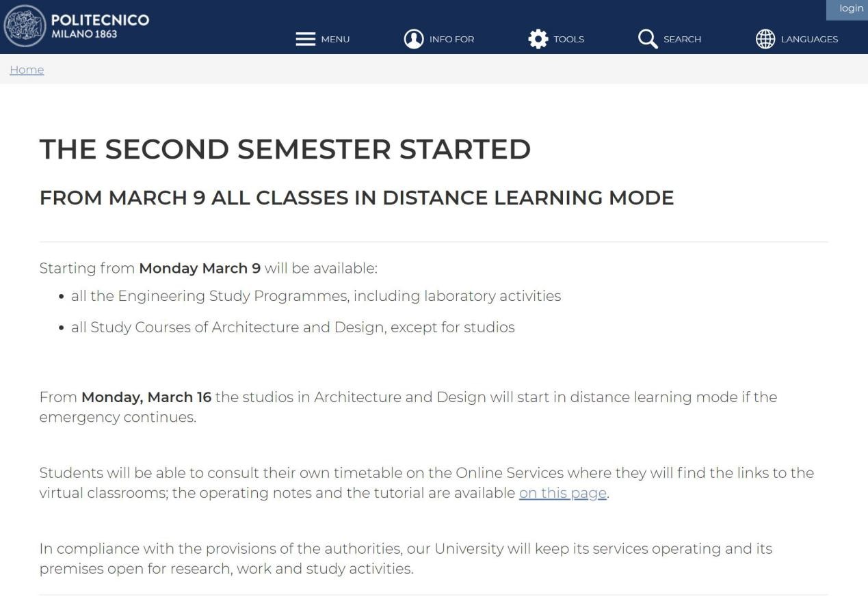Open the hamburger menu icon
Screen dimensions: 868x614
[x=305, y=39]
